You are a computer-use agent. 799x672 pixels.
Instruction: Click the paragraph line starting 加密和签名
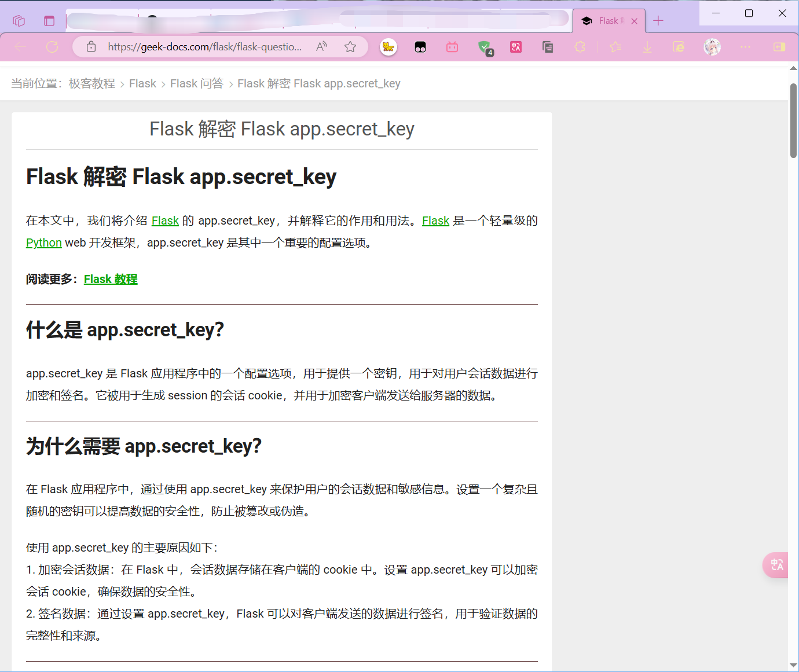pos(262,395)
